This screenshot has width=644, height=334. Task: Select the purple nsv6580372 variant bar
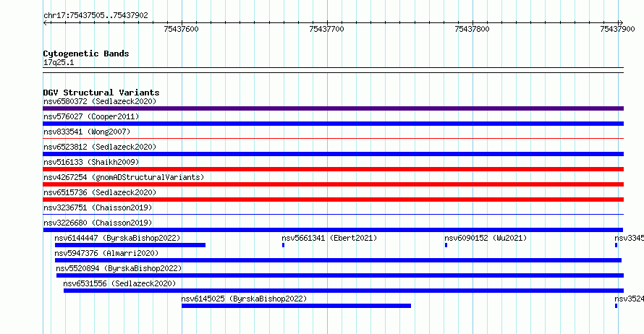pyautogui.click(x=333, y=108)
